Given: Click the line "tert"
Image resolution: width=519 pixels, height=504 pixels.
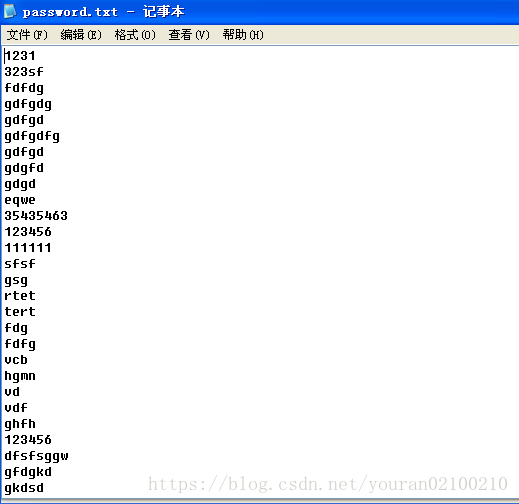Looking at the screenshot, I should point(20,312).
